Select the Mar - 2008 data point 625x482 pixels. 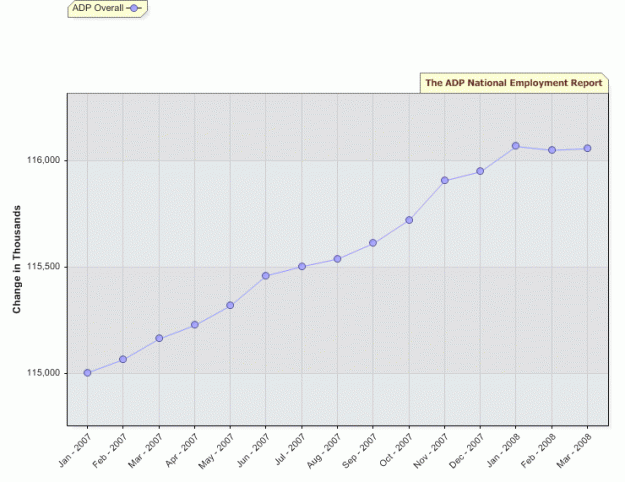(587, 148)
